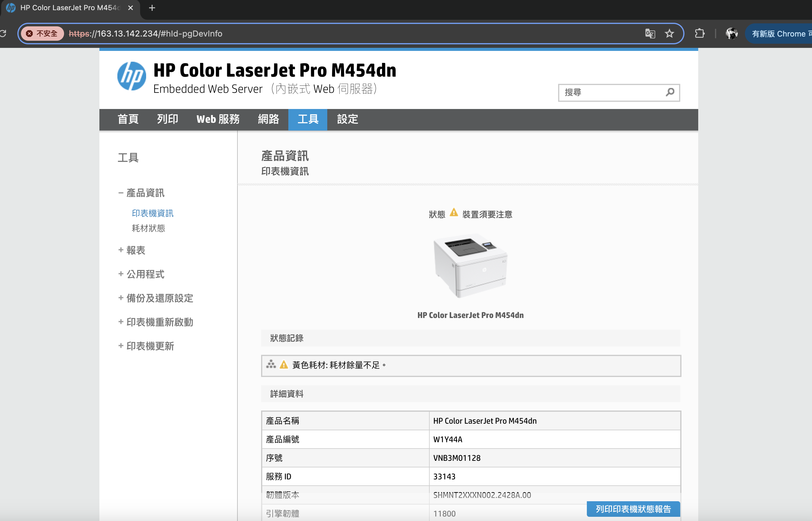Click the engine firmware value 11800
The image size is (812, 521).
click(444, 514)
